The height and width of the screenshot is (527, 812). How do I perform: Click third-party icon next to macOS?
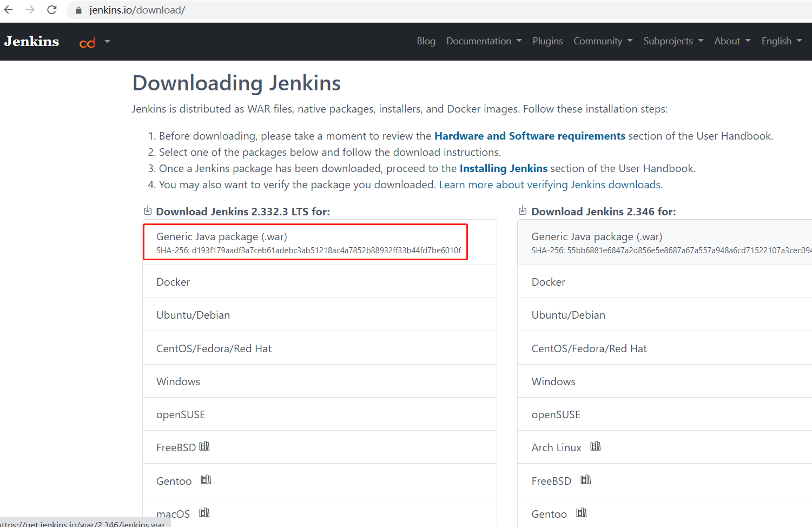[204, 513]
